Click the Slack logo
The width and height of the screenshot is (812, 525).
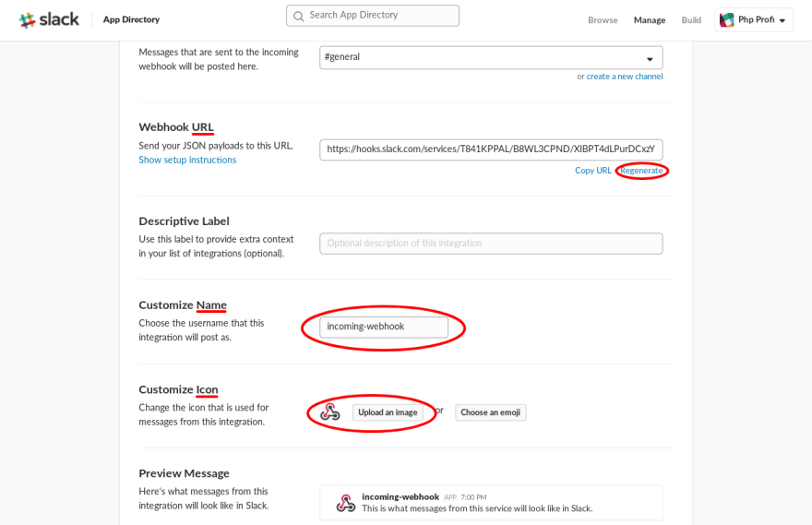click(49, 19)
